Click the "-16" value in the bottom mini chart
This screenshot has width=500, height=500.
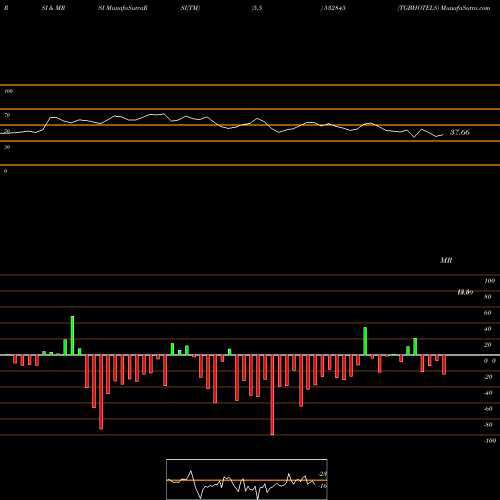pyautogui.click(x=322, y=486)
